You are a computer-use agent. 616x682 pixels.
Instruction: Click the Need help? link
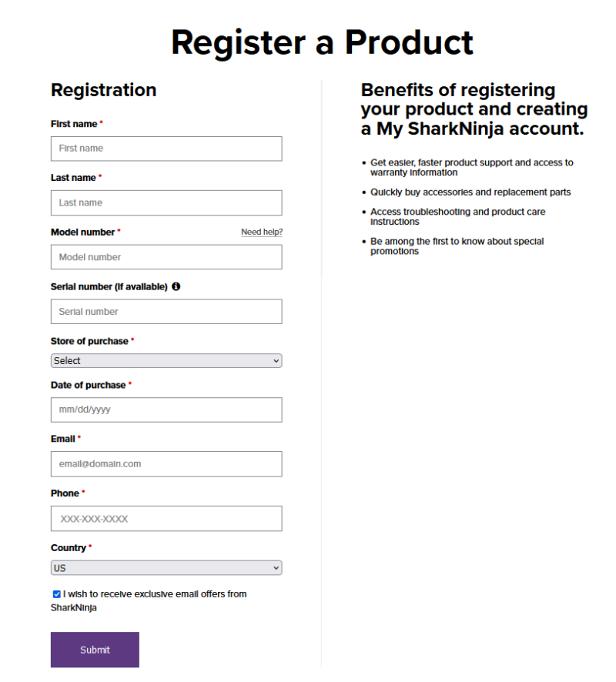[x=262, y=232]
